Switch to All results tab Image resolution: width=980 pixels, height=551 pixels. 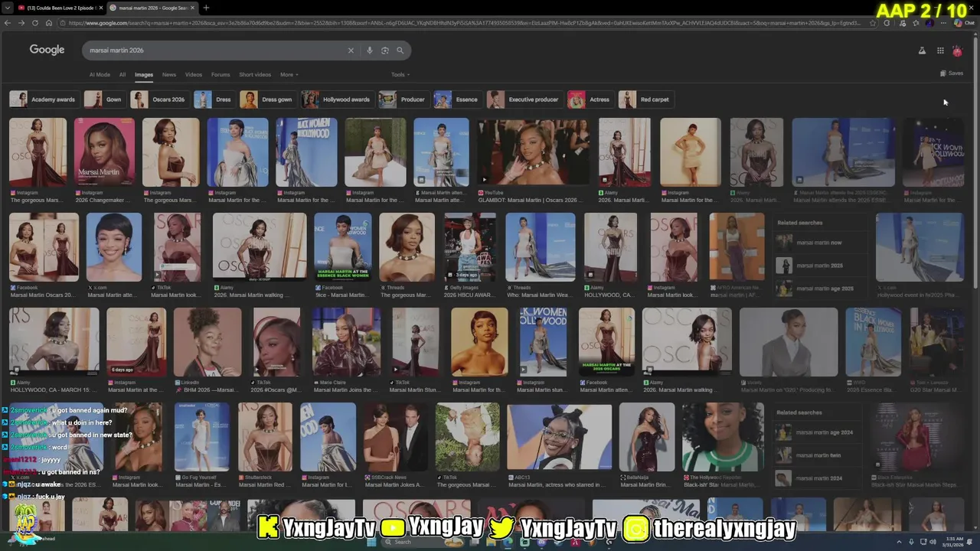122,75
